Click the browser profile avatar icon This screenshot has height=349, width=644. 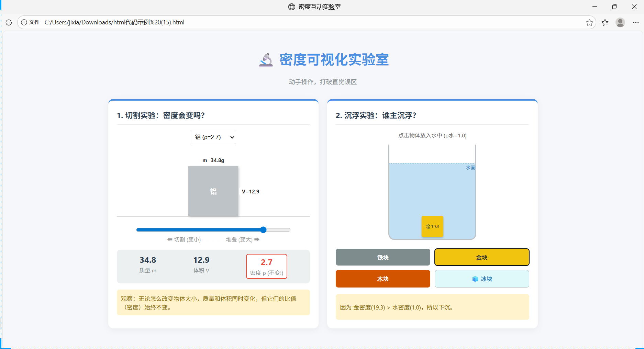[620, 22]
